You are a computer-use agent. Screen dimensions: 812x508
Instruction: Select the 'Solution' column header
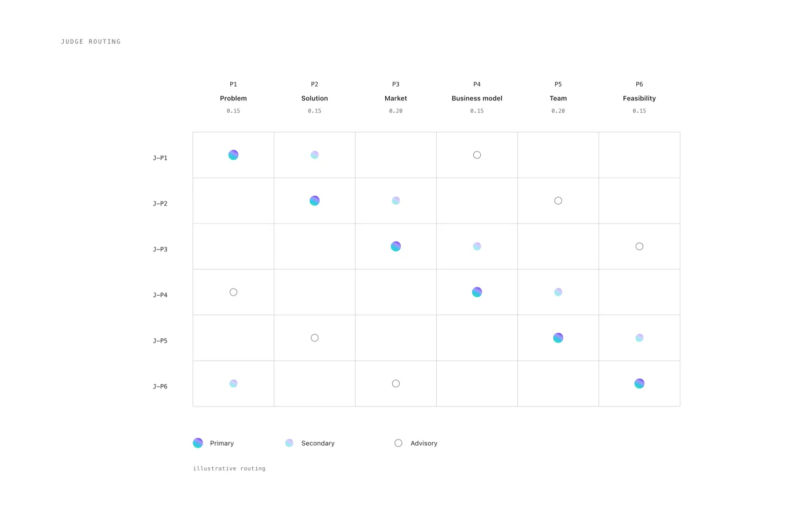pyautogui.click(x=314, y=99)
